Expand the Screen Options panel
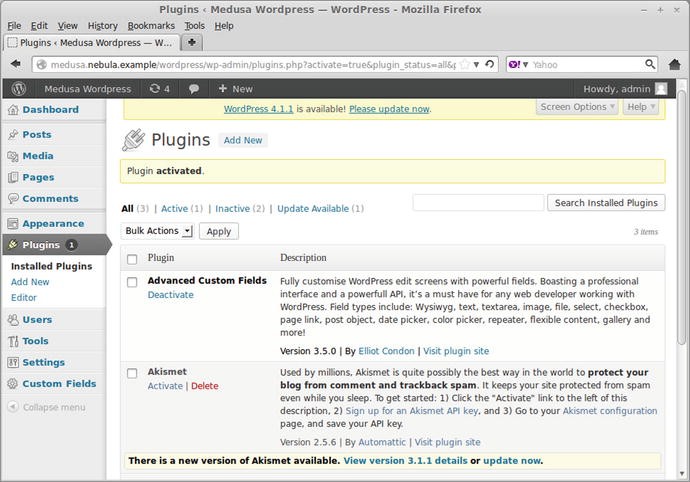Viewport: 690px width, 482px height. [577, 107]
